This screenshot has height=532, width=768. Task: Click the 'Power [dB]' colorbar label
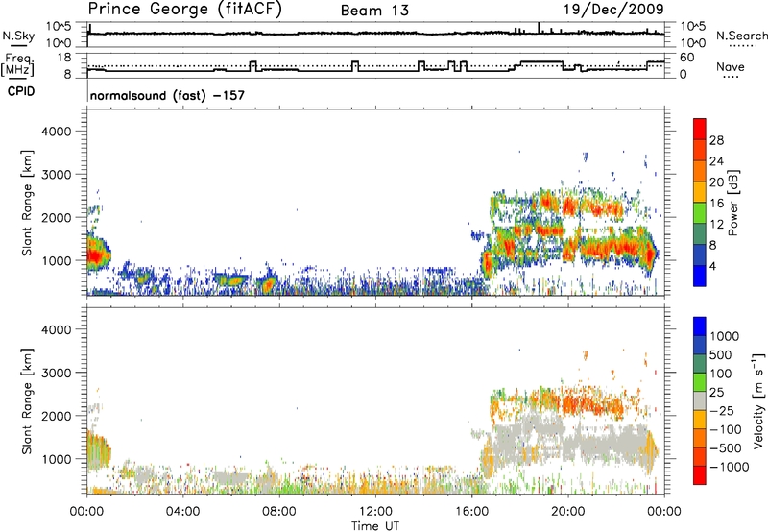732,203
